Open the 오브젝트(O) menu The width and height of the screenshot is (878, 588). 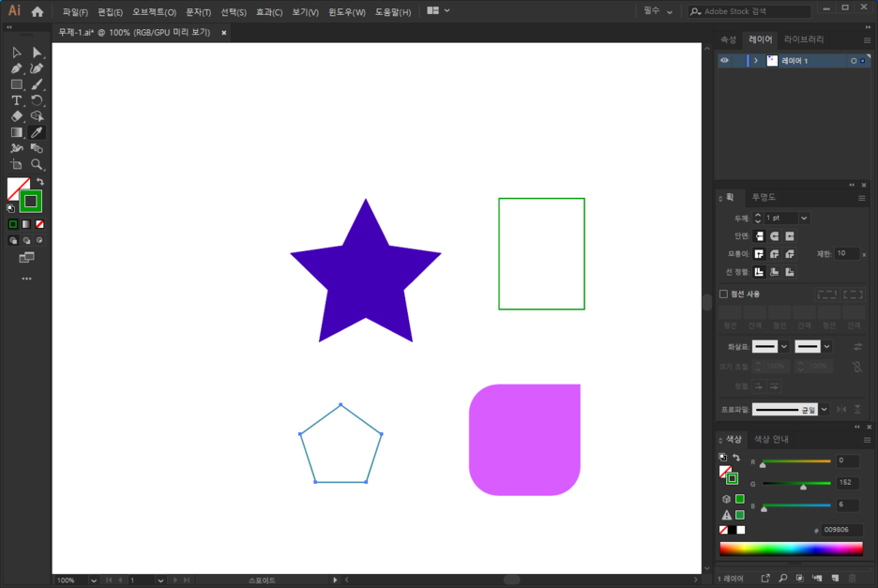pos(154,12)
